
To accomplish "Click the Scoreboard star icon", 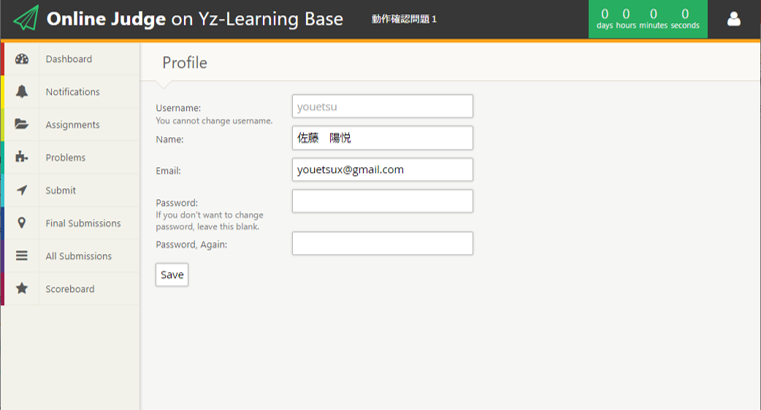I will 22,289.
